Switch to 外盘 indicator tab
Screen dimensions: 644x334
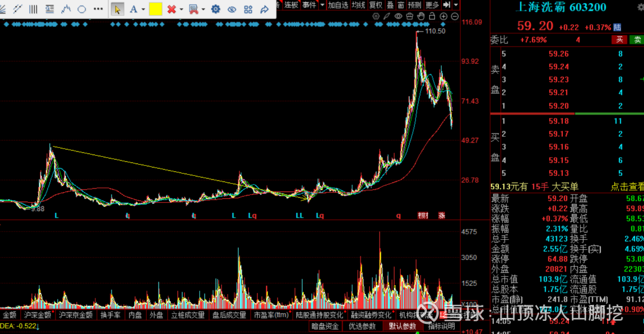156,315
